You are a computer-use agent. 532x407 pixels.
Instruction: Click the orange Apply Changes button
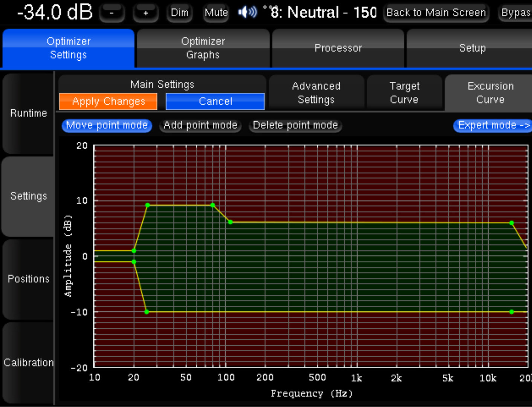click(x=108, y=101)
